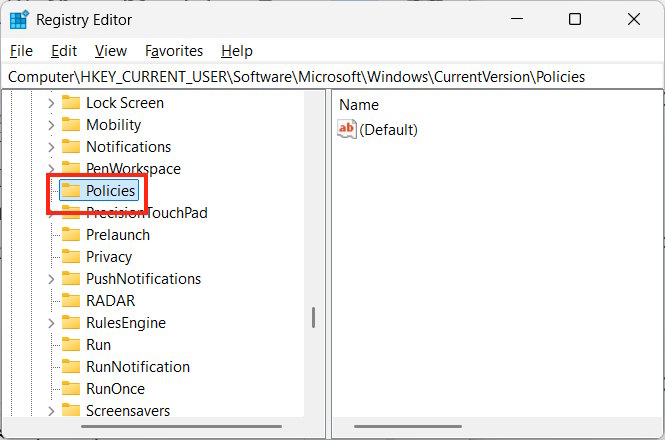Select the PushNotifications key label
Viewport: 665px width, 440px height.
point(143,279)
